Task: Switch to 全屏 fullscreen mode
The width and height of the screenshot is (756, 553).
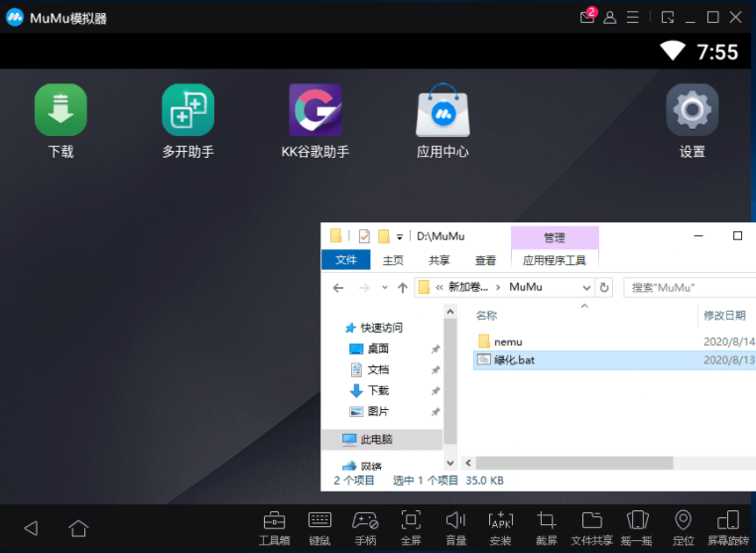Action: point(411,528)
